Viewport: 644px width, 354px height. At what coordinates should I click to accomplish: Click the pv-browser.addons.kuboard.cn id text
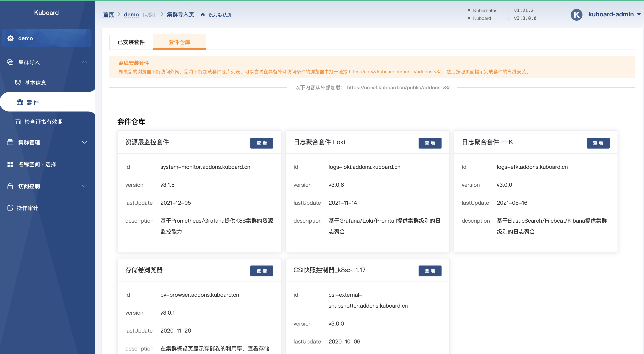[200, 295]
